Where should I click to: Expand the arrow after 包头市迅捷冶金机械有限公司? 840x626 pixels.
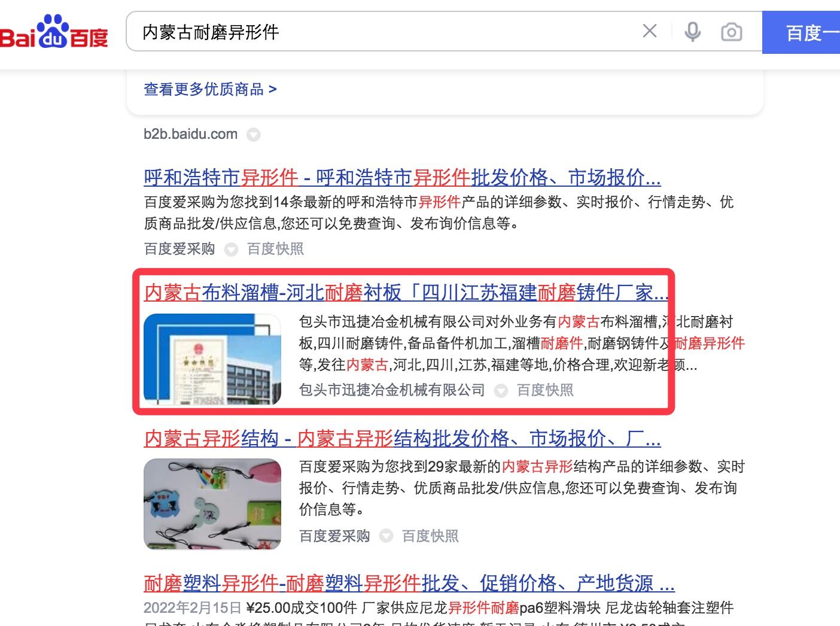tap(501, 391)
